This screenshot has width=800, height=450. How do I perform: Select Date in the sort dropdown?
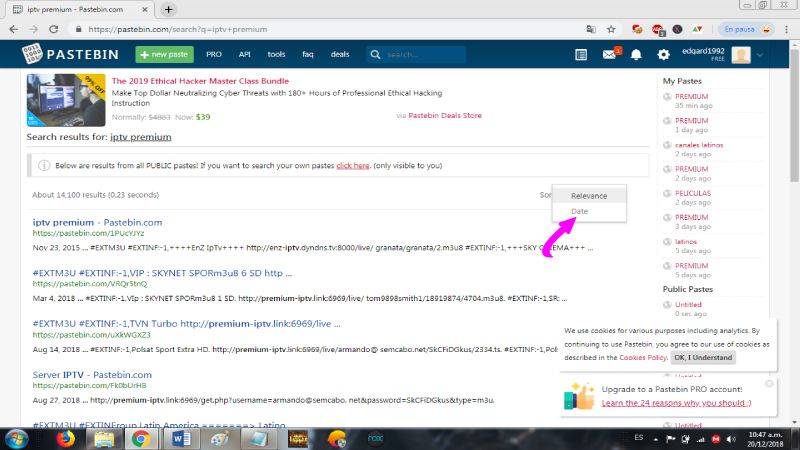pyautogui.click(x=580, y=211)
